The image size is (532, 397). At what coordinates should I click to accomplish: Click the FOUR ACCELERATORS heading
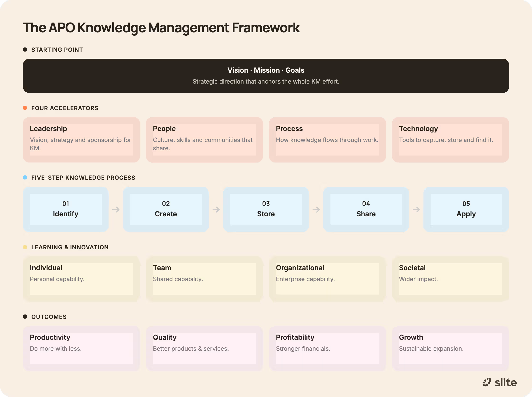[x=65, y=108]
